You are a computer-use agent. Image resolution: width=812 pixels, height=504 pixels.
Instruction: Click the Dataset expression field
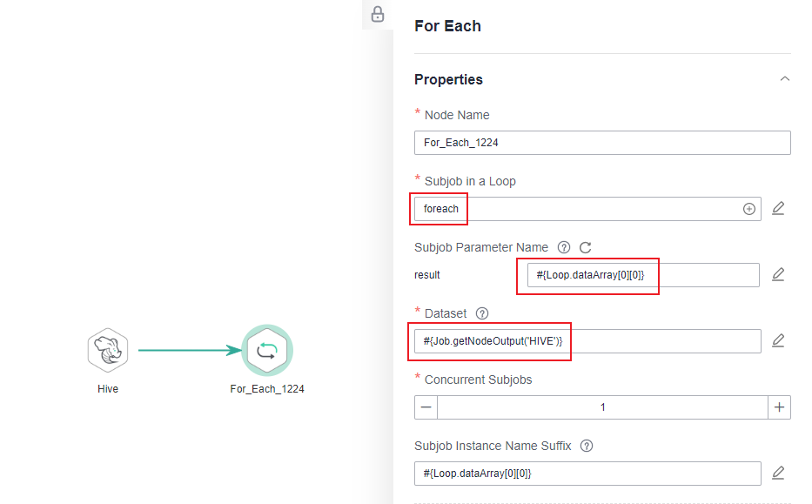pyautogui.click(x=587, y=341)
